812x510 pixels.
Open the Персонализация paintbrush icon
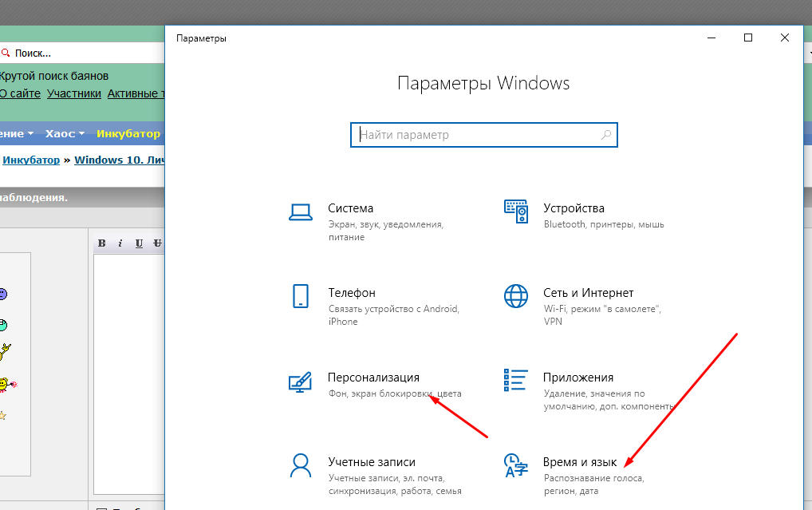[301, 382]
